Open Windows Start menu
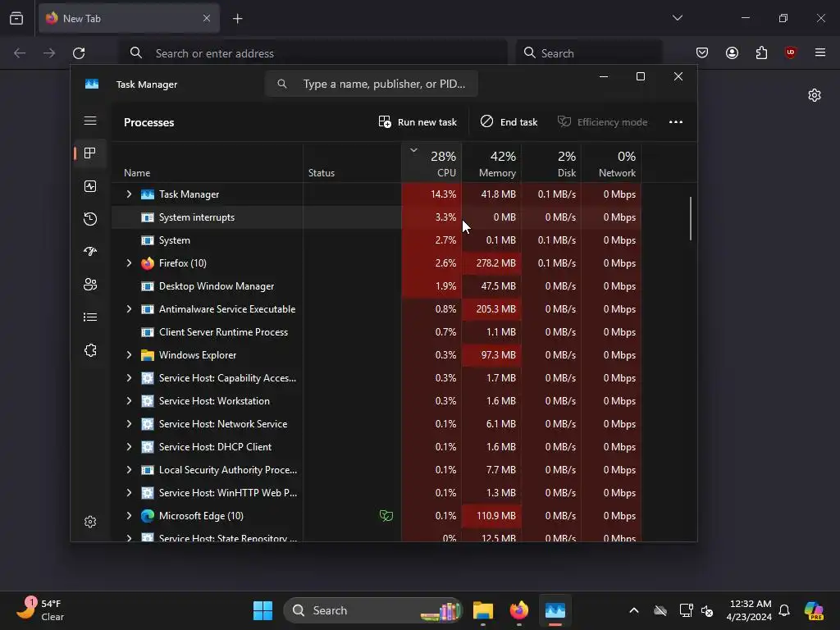 tap(262, 610)
